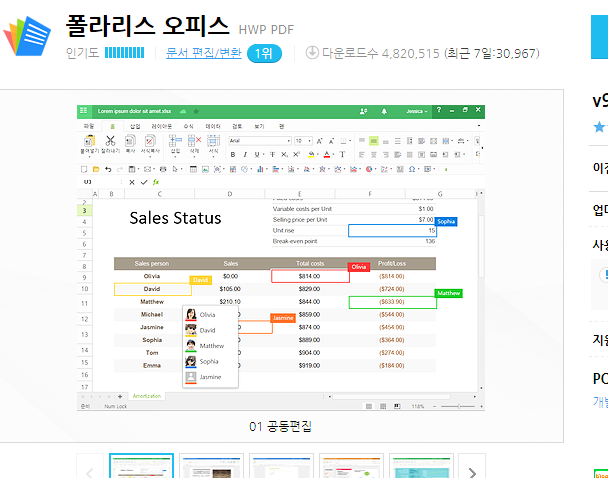Open the 데이터 ribbon tab

[213, 126]
